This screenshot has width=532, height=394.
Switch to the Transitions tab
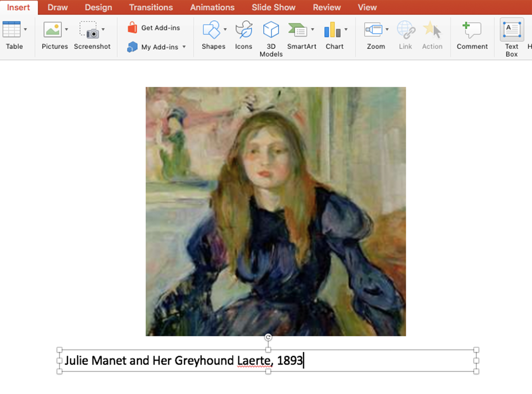coord(151,7)
